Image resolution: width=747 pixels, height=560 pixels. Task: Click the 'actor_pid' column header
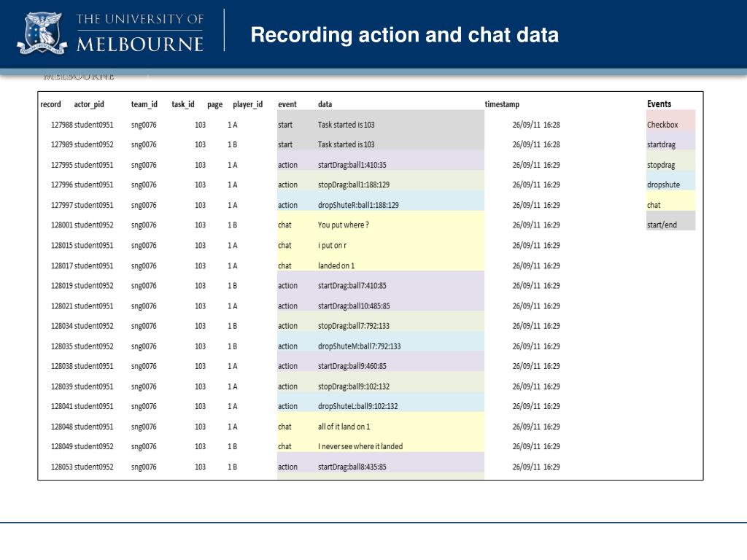tap(89, 104)
